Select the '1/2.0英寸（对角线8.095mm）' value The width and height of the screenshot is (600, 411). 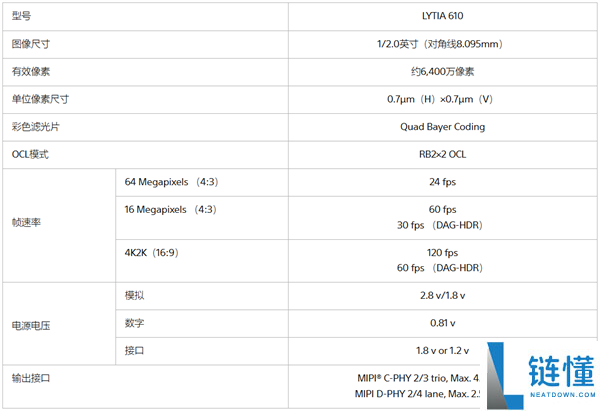tap(439, 44)
